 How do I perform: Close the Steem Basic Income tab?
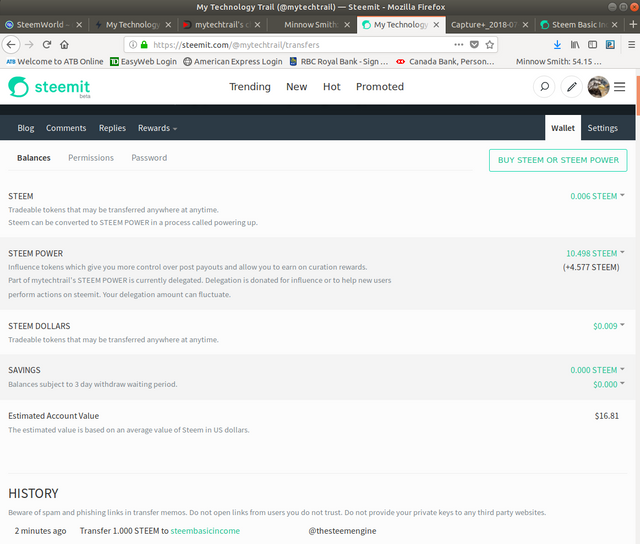click(x=614, y=25)
